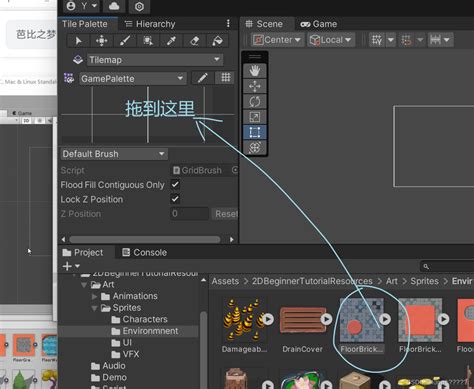Select the Rect transform tool
The width and height of the screenshot is (474, 389).
[255, 132]
